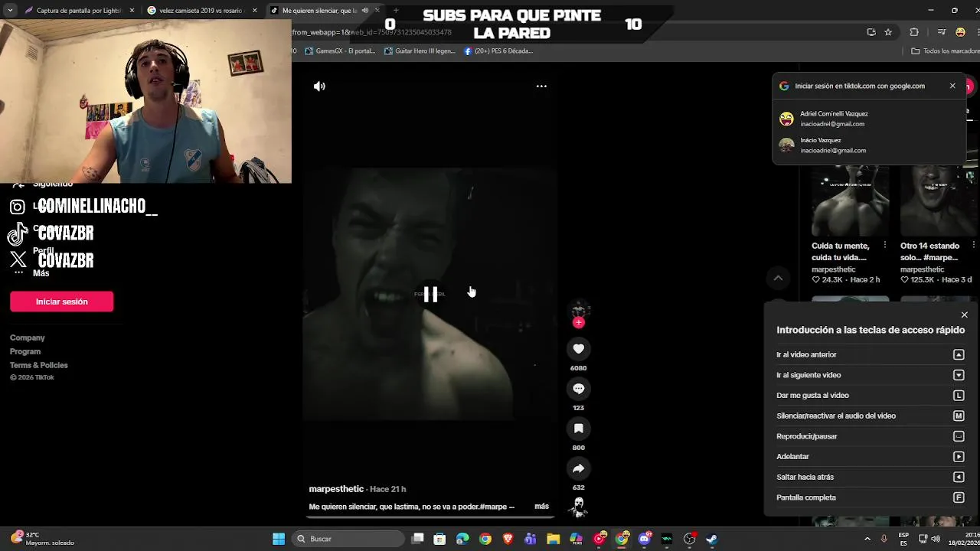This screenshot has width=980, height=551.
Task: Like the video with the heart icon
Action: coord(578,349)
